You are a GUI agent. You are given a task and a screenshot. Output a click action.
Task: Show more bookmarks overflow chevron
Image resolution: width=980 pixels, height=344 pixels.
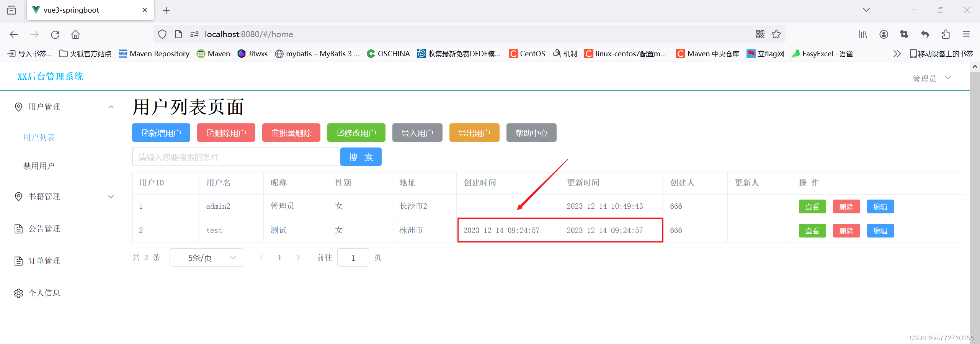point(897,54)
